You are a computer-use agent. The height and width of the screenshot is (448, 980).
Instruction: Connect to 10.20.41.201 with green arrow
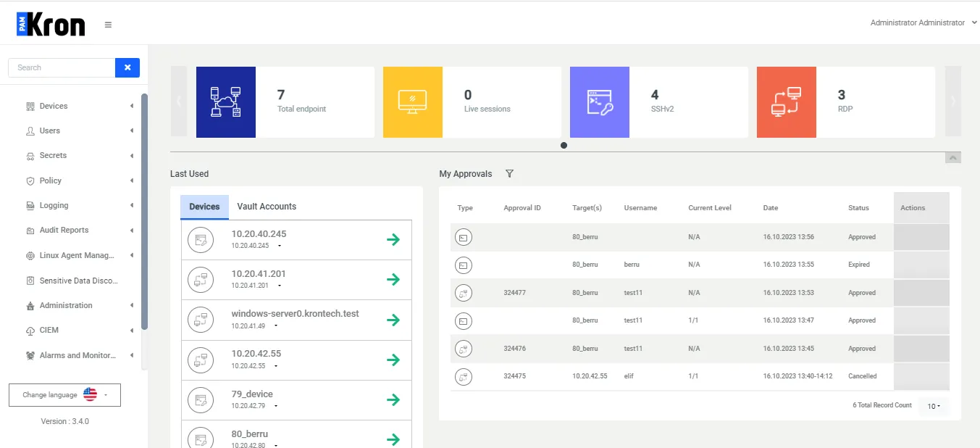(x=393, y=280)
